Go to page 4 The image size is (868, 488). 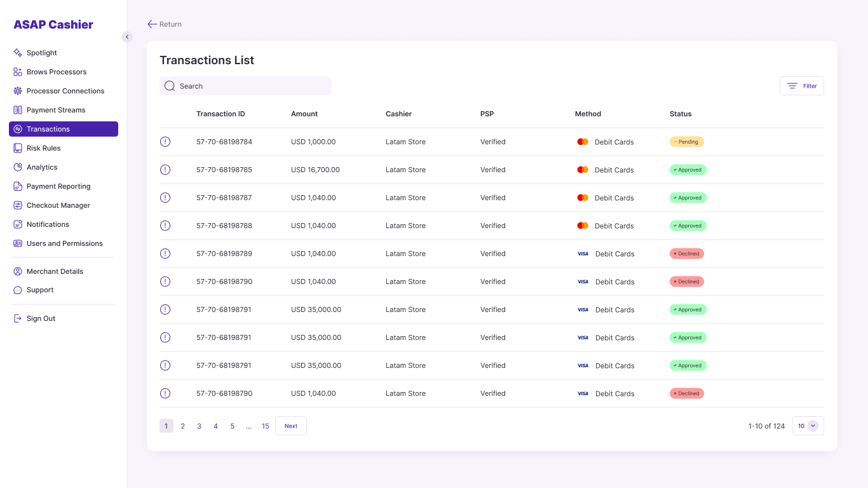(216, 426)
